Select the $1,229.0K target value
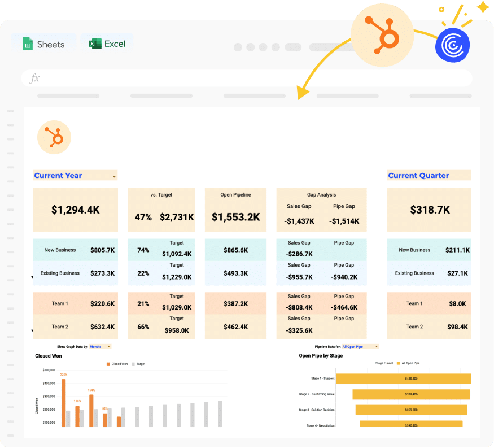The width and height of the screenshot is (494, 448). [177, 277]
